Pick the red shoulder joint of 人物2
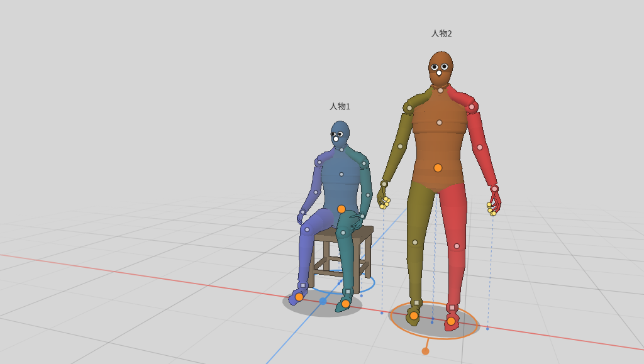 (x=472, y=107)
